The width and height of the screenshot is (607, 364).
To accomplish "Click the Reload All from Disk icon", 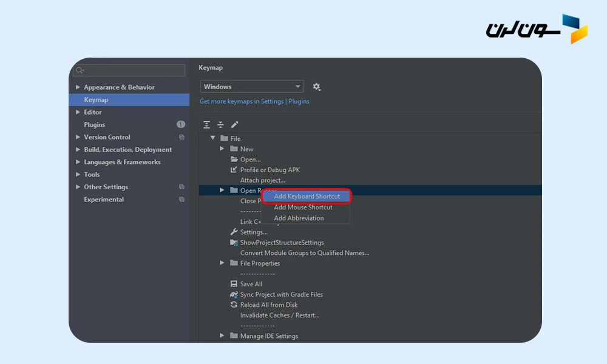I will tap(234, 305).
